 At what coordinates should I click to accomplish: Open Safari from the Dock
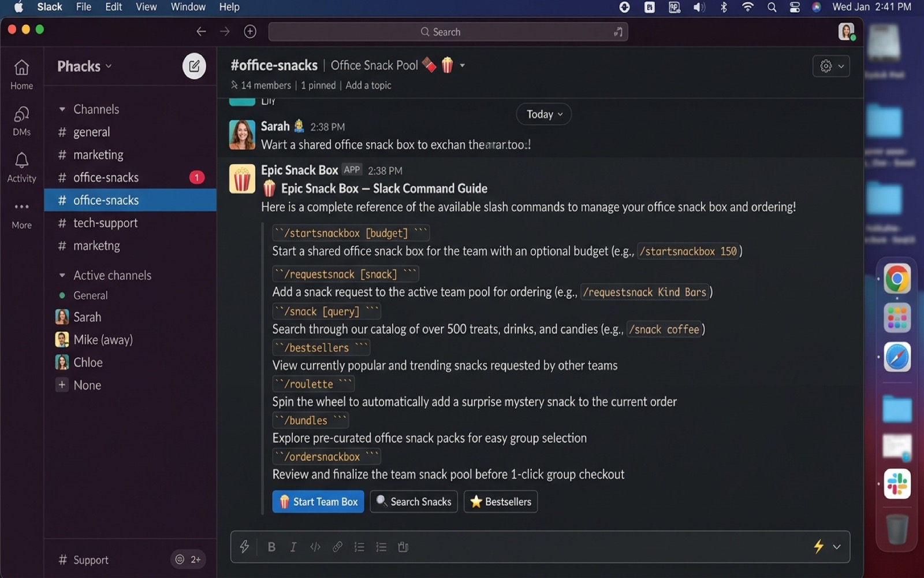click(897, 357)
